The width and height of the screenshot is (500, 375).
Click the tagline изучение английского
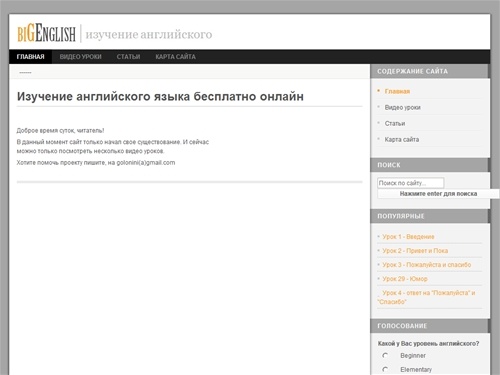(149, 35)
